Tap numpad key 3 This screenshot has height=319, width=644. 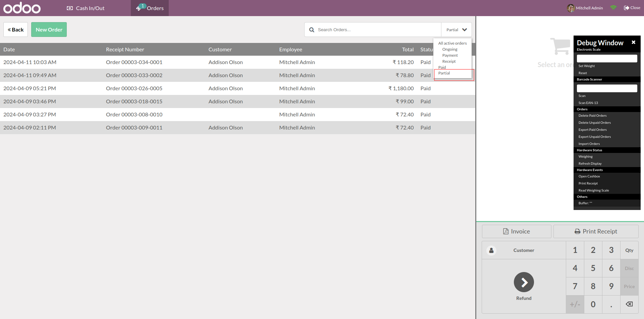[611, 250]
